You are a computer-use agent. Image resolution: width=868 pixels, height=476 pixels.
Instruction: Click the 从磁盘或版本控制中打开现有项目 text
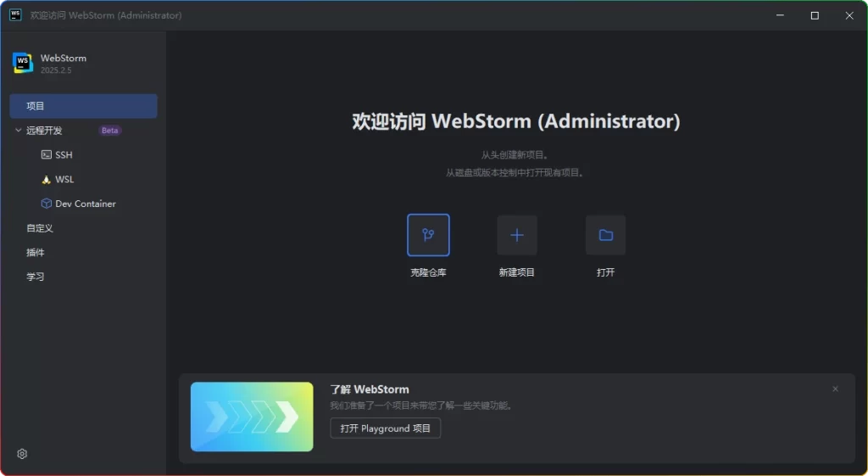tap(516, 172)
